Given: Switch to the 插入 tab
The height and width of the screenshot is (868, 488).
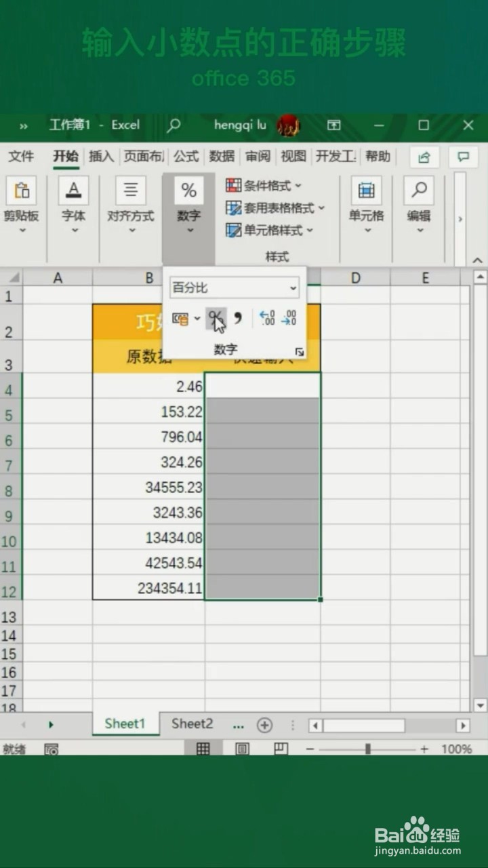Looking at the screenshot, I should [101, 157].
